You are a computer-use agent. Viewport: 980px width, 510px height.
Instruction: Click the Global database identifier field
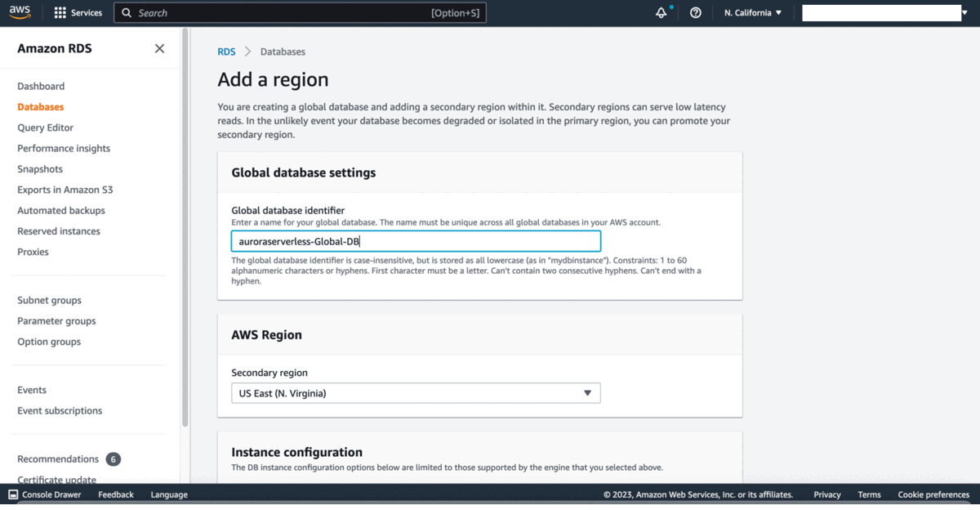(x=416, y=241)
